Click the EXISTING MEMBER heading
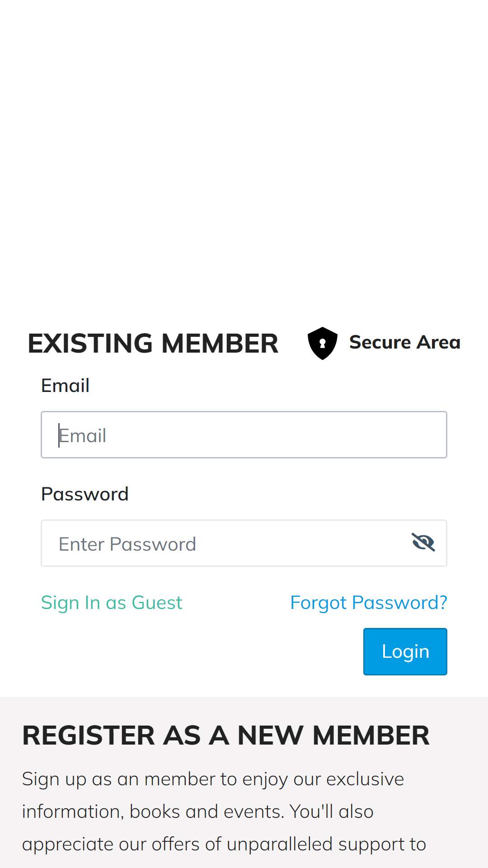This screenshot has width=488, height=868. (x=153, y=343)
